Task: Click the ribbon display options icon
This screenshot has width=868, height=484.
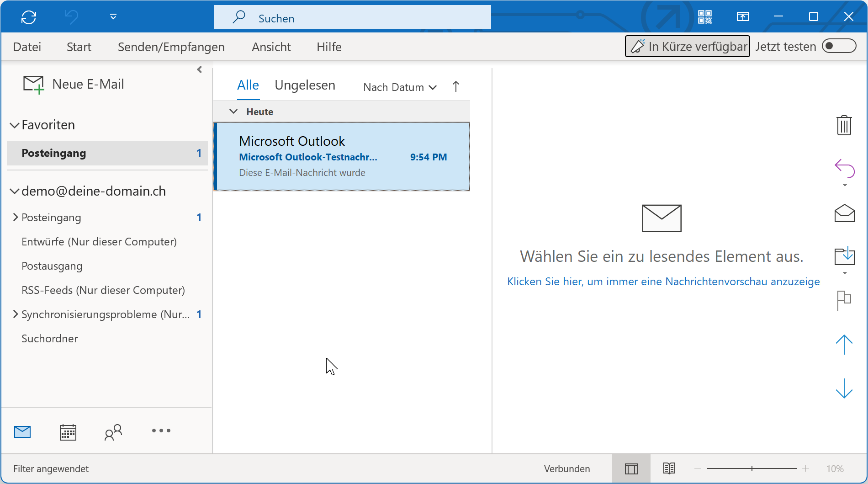Action: point(743,17)
